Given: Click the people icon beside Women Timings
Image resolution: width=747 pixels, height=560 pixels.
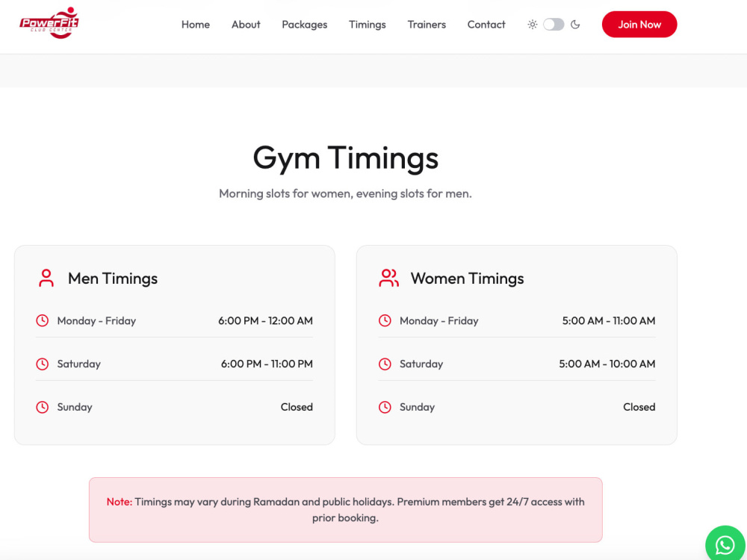Looking at the screenshot, I should pos(388,278).
